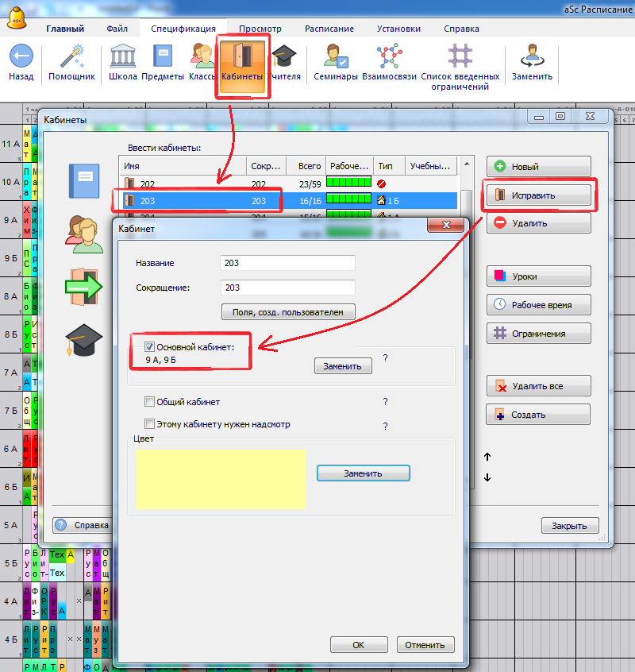This screenshot has width=635, height=672.
Task: Open Взаимосвязи relations icon
Action: [390, 57]
